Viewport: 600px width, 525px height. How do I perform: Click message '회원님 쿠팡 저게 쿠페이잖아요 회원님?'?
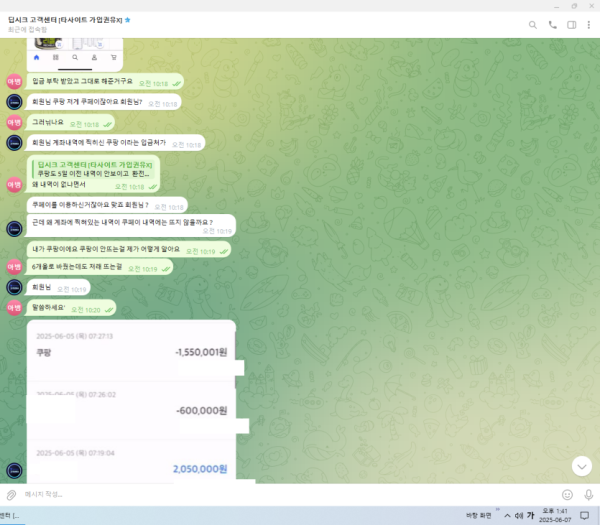(x=104, y=102)
